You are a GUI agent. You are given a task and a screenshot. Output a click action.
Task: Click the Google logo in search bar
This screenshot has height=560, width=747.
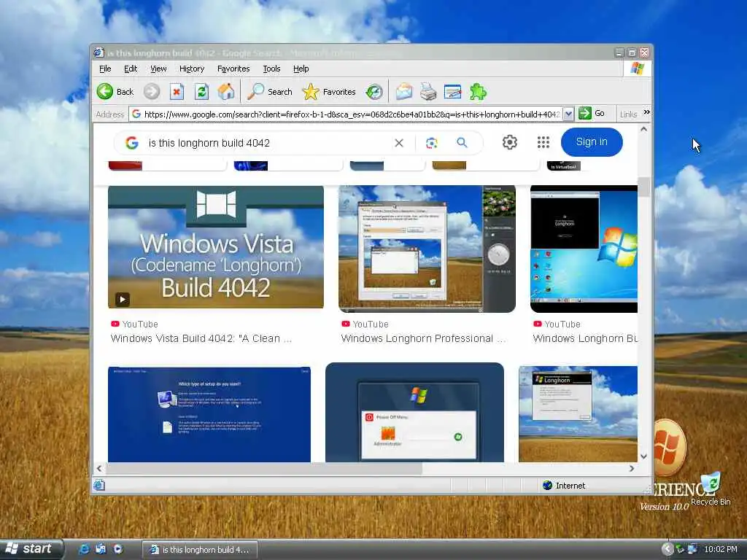click(x=132, y=143)
